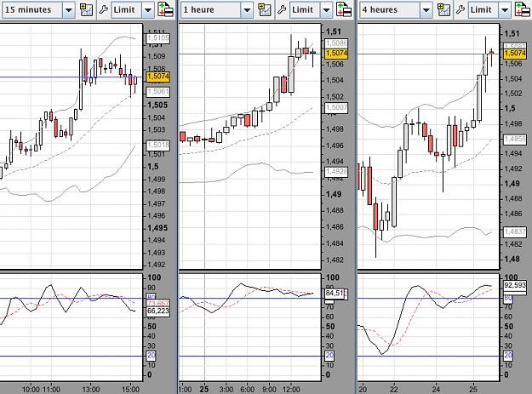Expand Limit dropdown arrow in 15 minutes panel

tap(148, 10)
